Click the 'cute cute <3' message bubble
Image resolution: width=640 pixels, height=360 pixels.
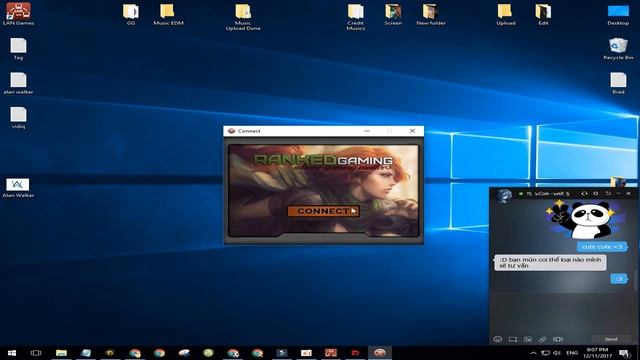click(602, 247)
